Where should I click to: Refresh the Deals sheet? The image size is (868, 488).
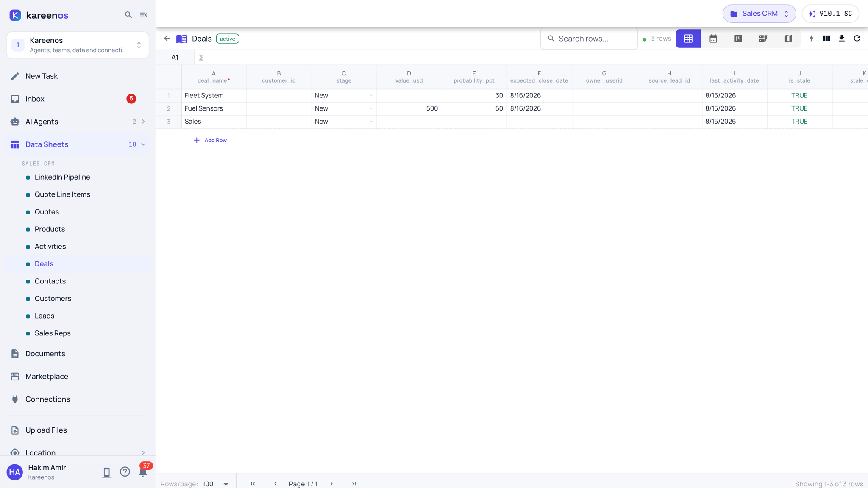point(857,39)
